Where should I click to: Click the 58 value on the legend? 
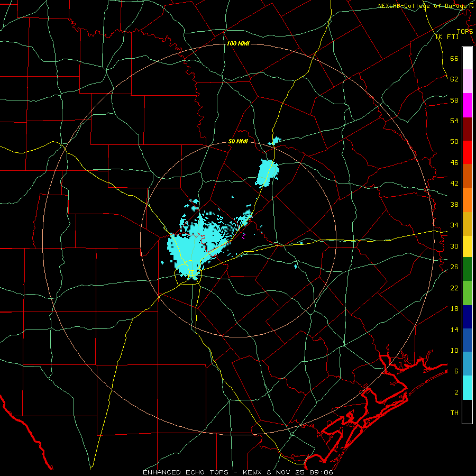(454, 100)
